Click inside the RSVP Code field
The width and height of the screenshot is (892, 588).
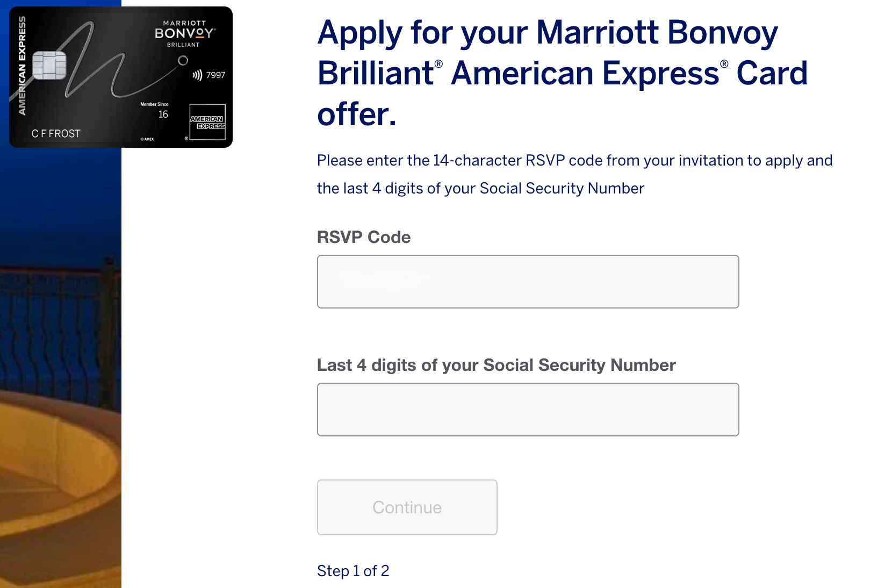point(528,281)
